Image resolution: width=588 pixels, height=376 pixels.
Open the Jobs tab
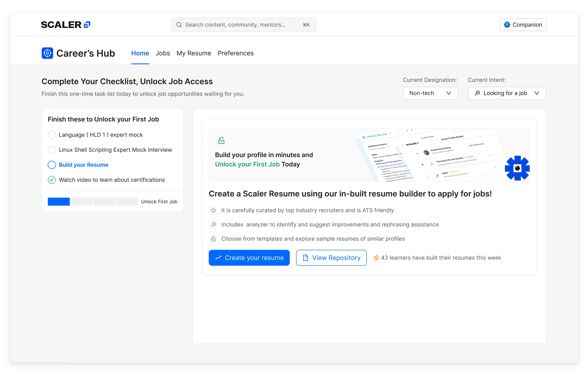(163, 53)
